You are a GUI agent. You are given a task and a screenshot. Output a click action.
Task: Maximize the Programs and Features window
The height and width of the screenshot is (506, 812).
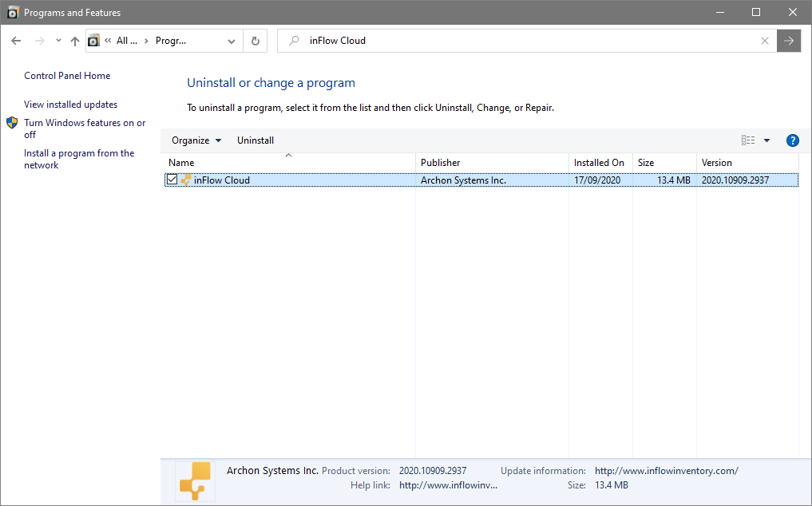[x=756, y=12]
